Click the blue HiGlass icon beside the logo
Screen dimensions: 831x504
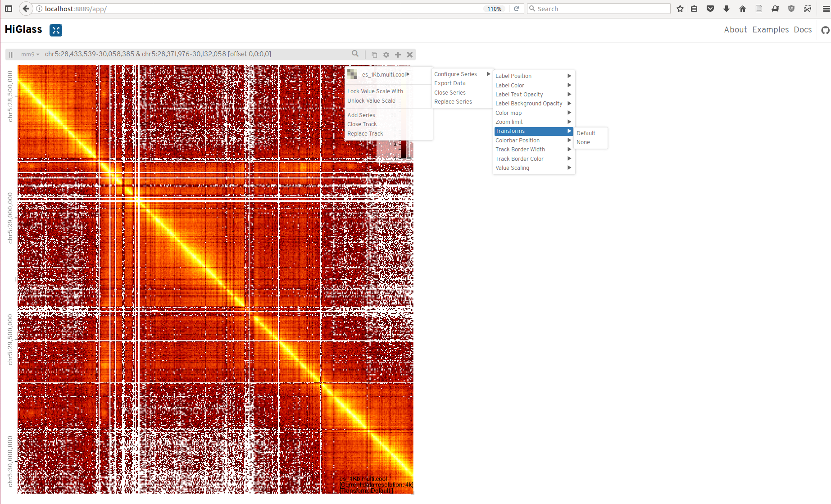[x=56, y=30]
